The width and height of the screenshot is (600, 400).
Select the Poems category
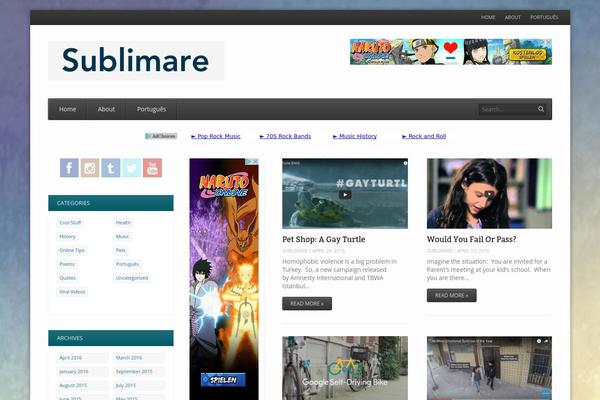tap(67, 264)
